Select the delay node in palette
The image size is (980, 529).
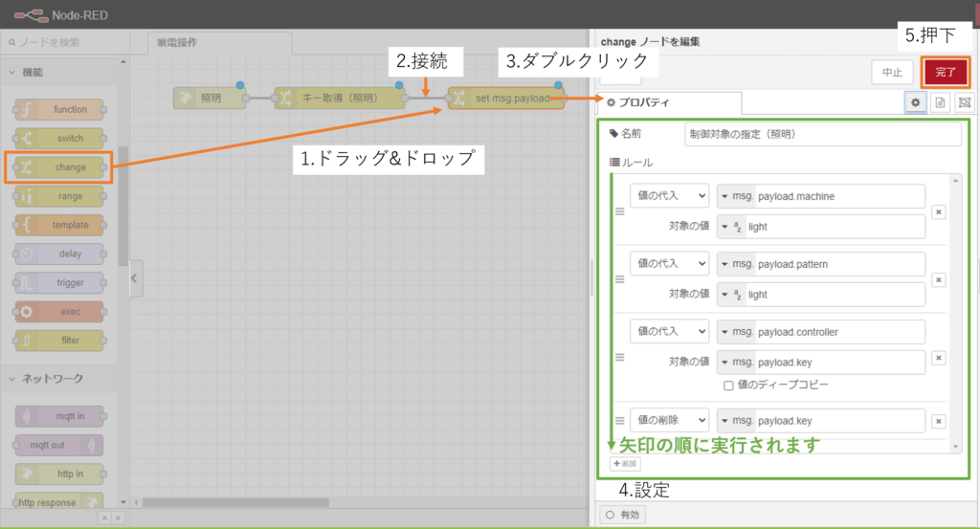59,253
